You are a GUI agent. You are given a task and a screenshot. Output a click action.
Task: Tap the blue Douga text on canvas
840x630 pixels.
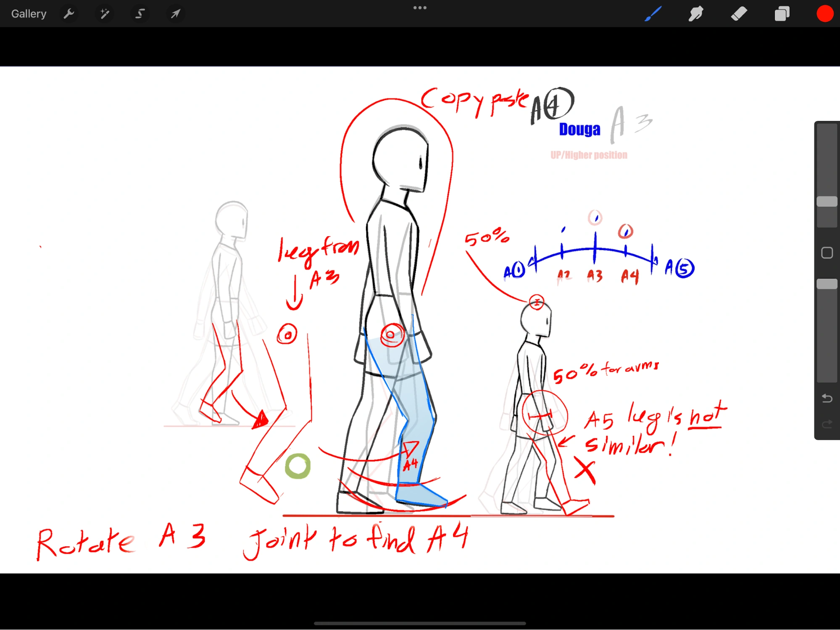(x=579, y=129)
